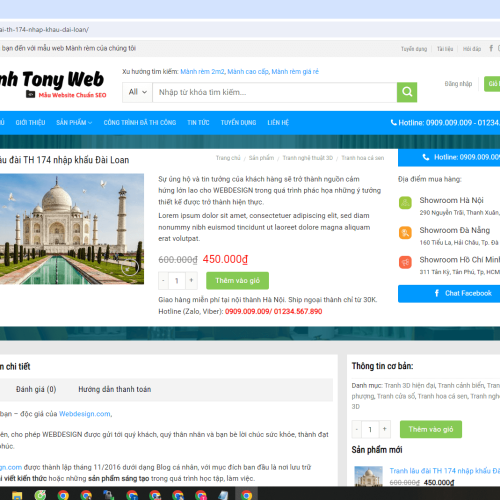Click Hotline banner above Địa điểm mua hàng

449,157
